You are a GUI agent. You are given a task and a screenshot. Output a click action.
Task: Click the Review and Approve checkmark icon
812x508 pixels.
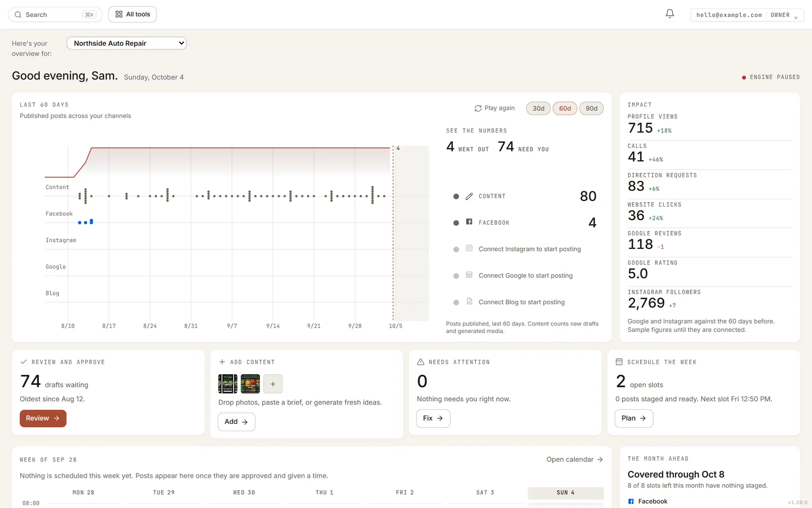click(x=24, y=362)
